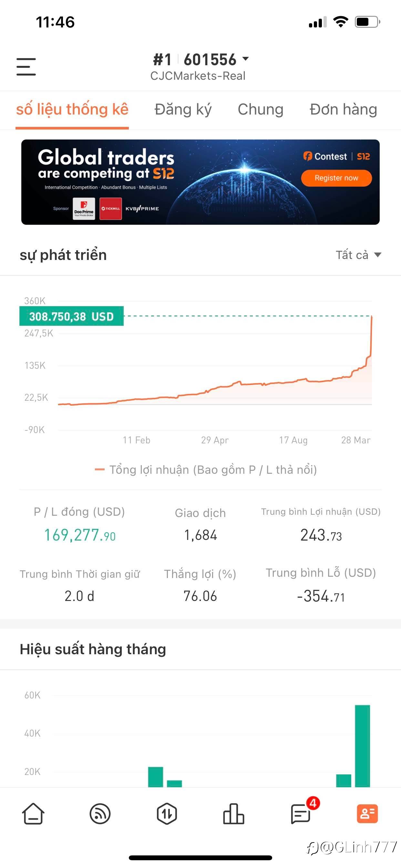Switch to the "Đăng ký" tab
The width and height of the screenshot is (401, 868).
183,109
